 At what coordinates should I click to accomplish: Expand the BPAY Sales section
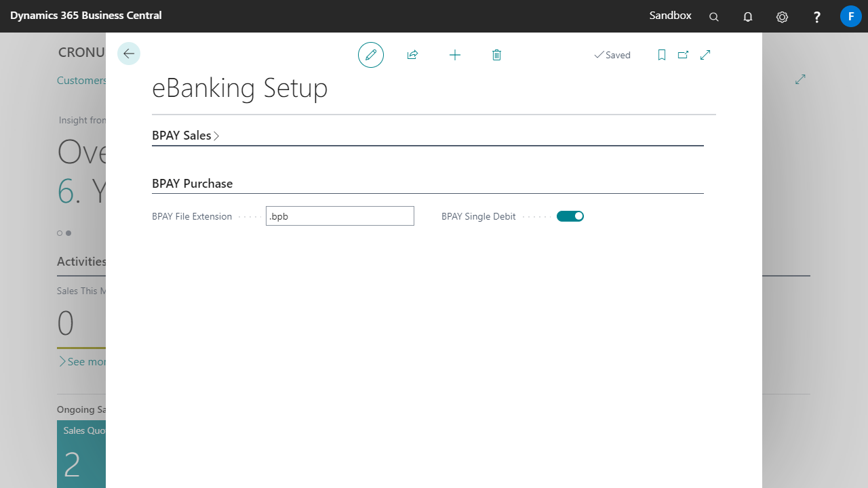pos(186,136)
